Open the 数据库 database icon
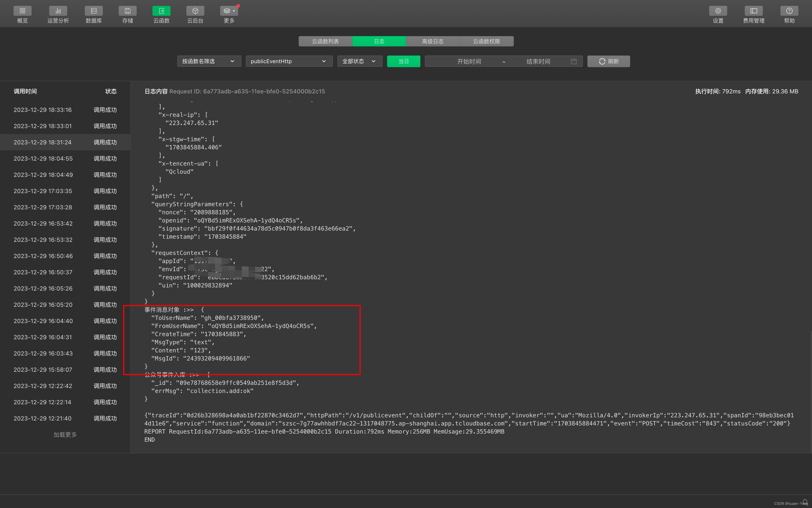This screenshot has height=508, width=812. 94,11
